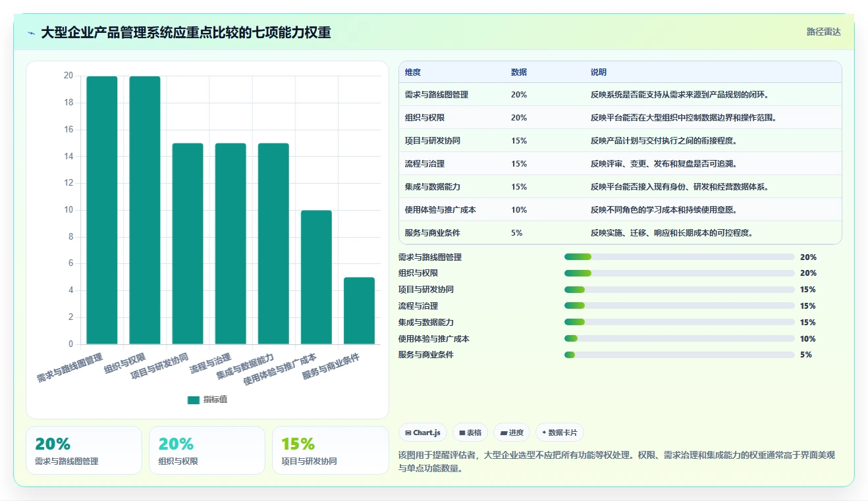Click the 使用体验与推广成本 progress bar
The image size is (868, 501).
pyautogui.click(x=680, y=338)
